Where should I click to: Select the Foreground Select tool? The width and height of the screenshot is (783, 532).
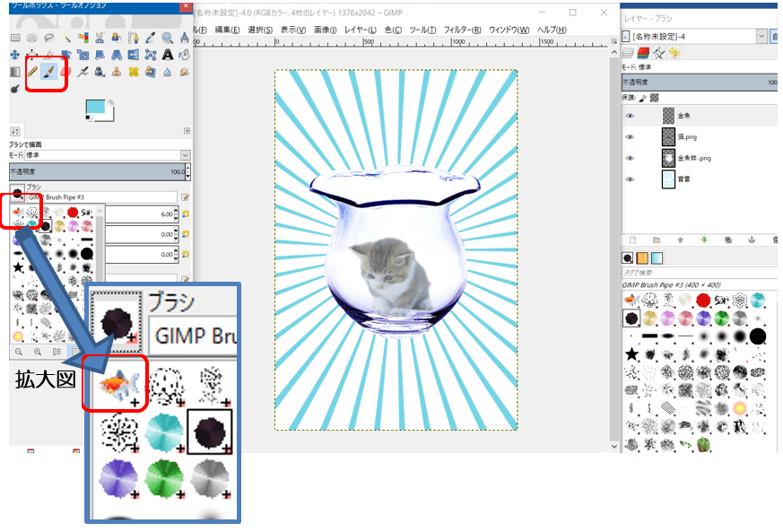[117, 38]
